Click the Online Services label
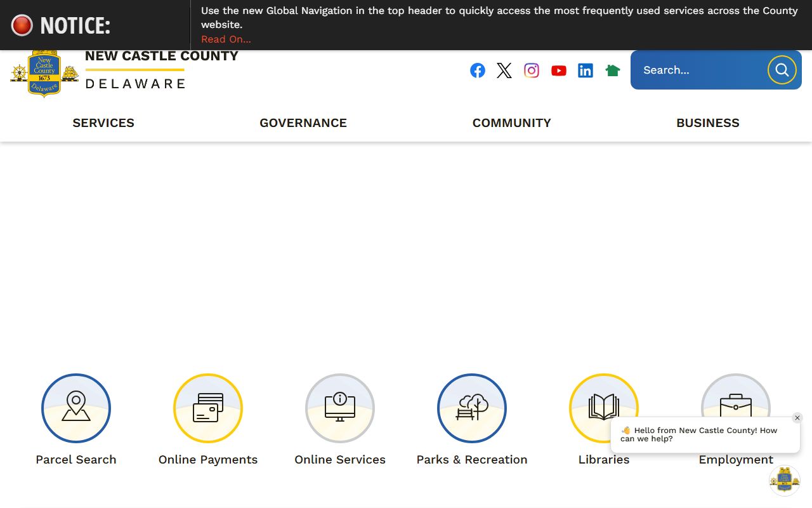The width and height of the screenshot is (812, 508). click(x=340, y=460)
